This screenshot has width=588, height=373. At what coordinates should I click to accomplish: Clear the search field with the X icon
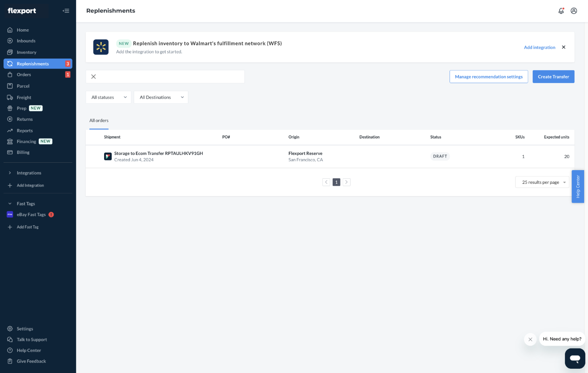[x=94, y=77]
